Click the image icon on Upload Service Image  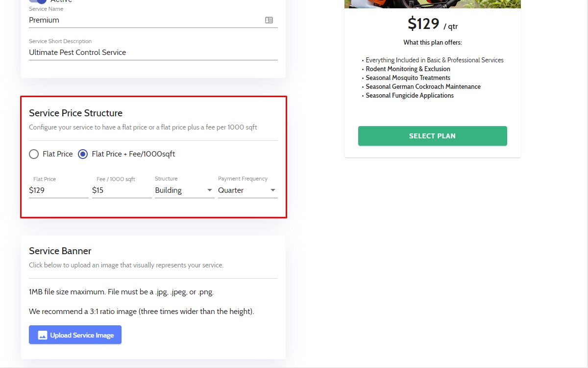coord(43,335)
